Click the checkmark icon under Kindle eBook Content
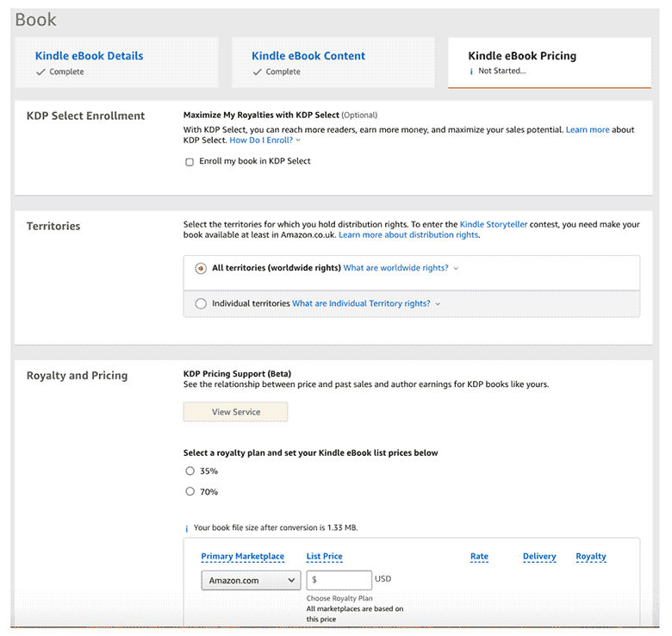 (257, 72)
